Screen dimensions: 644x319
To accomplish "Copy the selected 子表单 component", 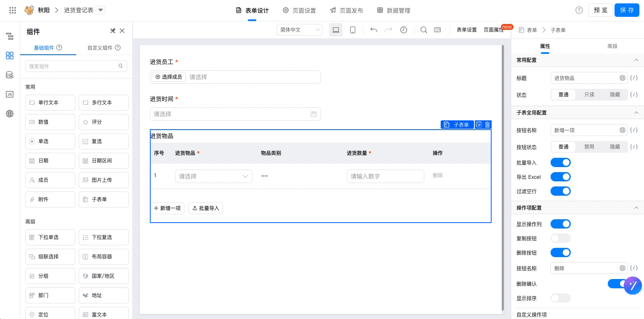I will click(479, 125).
